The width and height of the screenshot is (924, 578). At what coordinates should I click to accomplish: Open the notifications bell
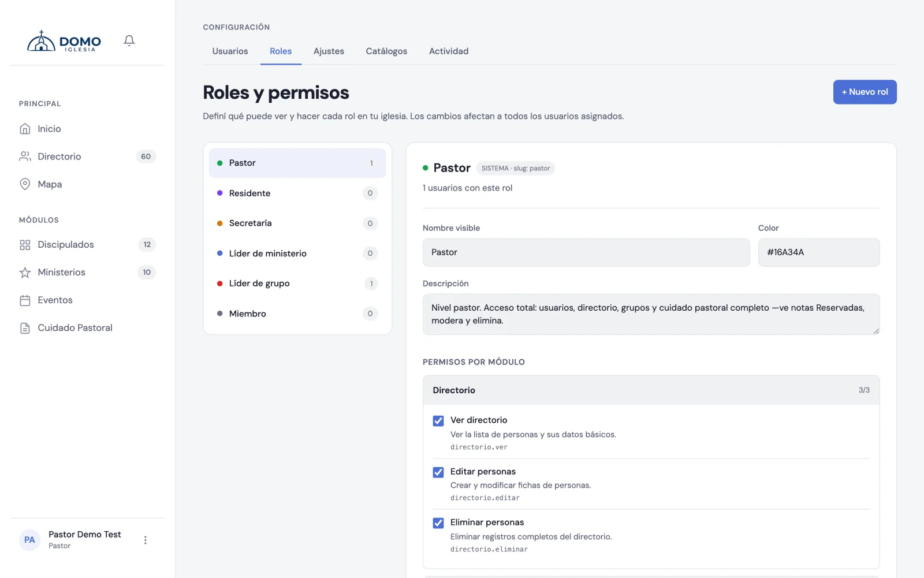point(129,40)
